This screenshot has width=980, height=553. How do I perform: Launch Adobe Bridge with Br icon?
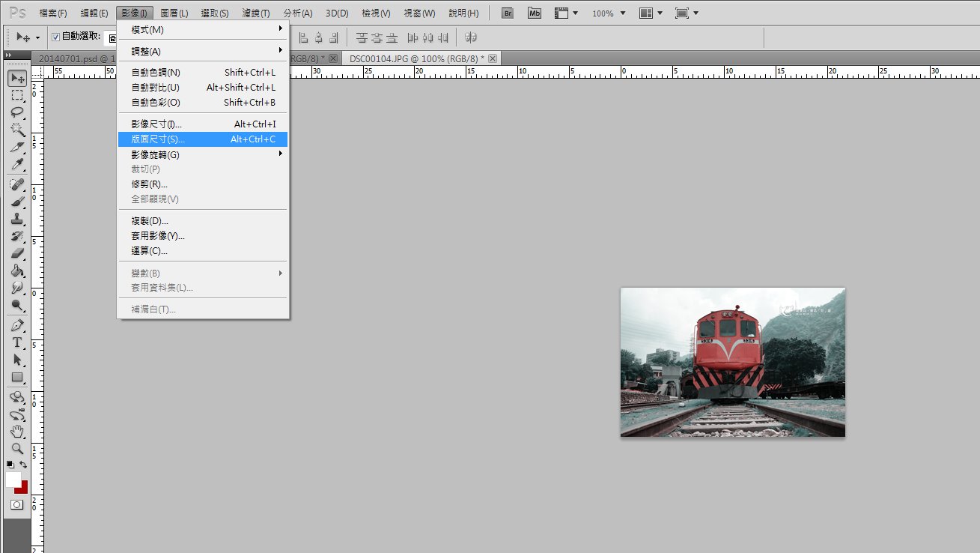(x=508, y=13)
